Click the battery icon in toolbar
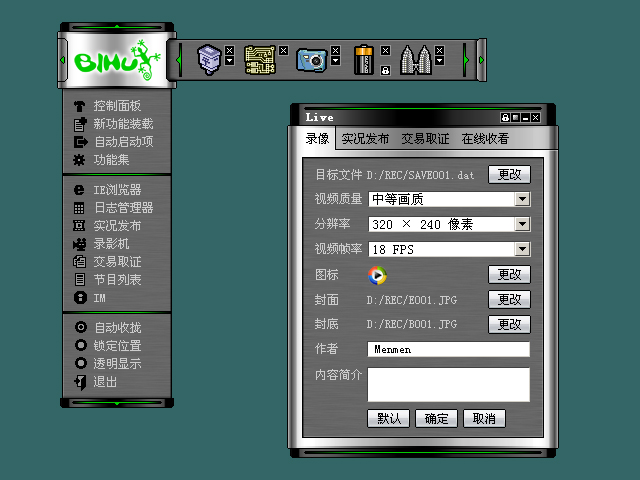Screen dimensions: 640x480 364,60
